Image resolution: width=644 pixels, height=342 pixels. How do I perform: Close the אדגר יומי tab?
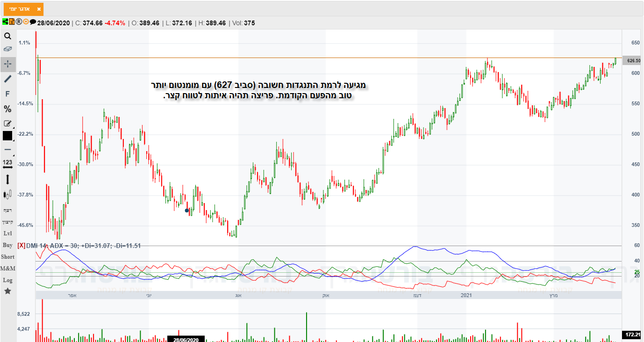pyautogui.click(x=39, y=9)
